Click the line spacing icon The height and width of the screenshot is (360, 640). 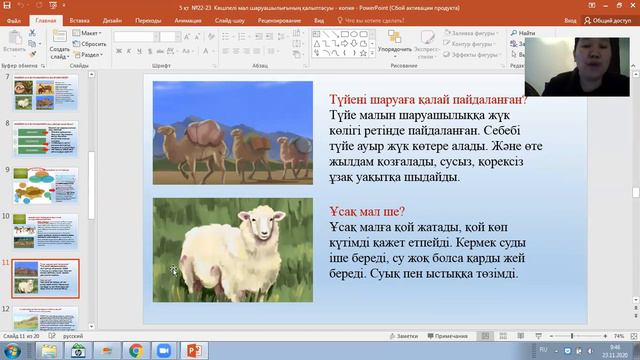click(x=282, y=37)
